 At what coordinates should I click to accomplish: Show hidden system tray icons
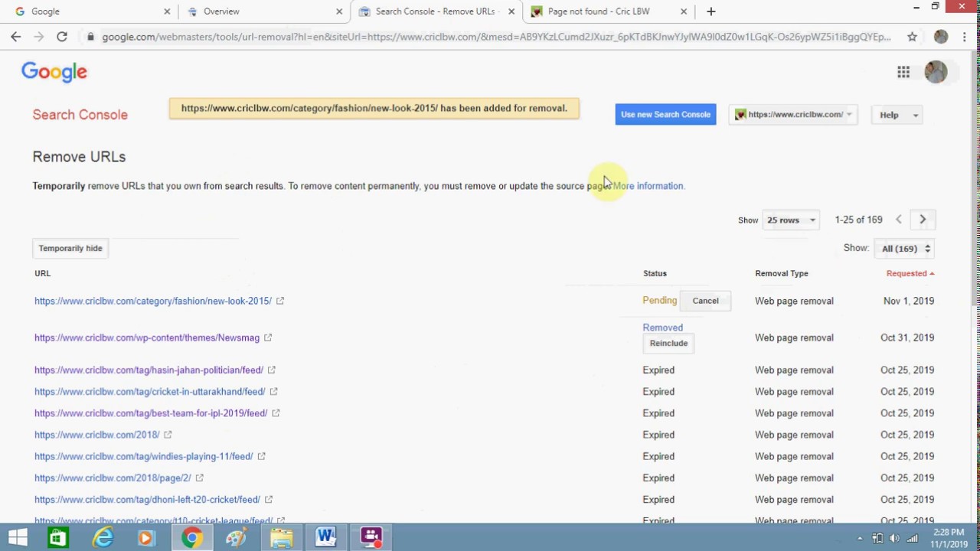tap(860, 539)
